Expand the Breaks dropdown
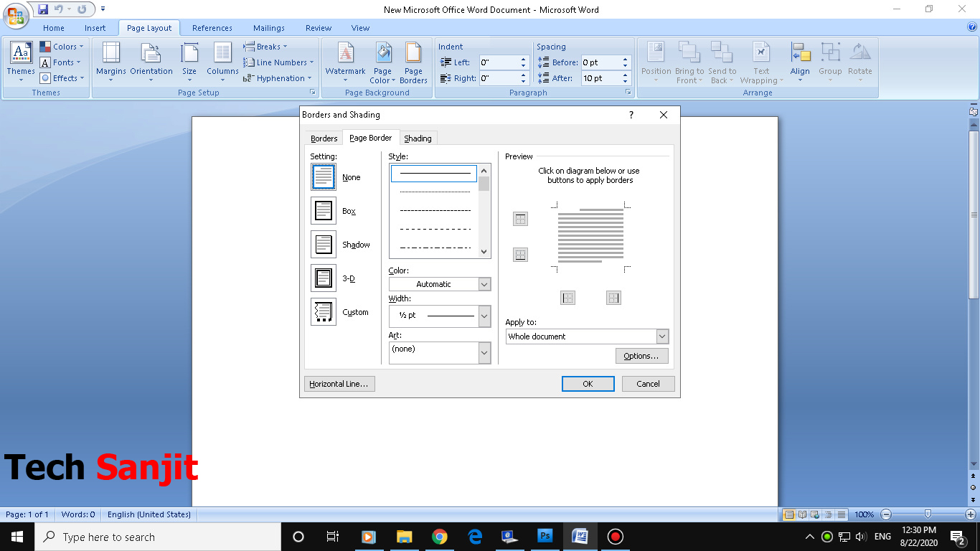 coord(265,47)
